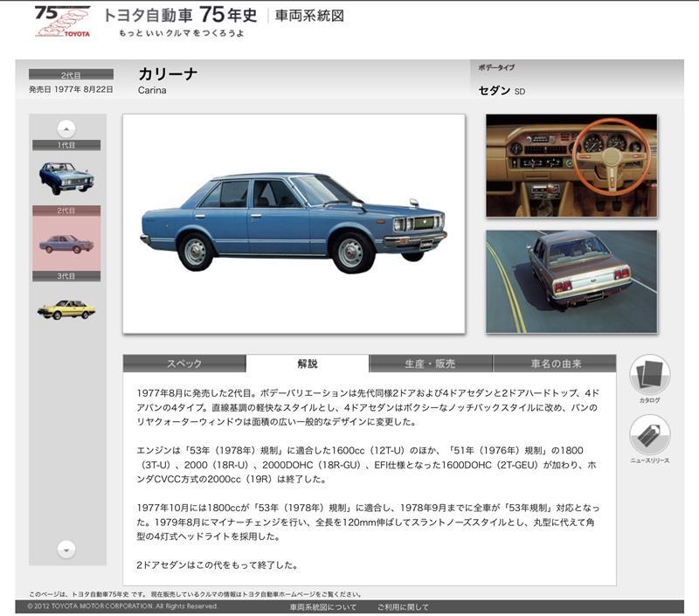Click the 2ドアセダンはこの代をもって終了した sentence

pos(217,564)
